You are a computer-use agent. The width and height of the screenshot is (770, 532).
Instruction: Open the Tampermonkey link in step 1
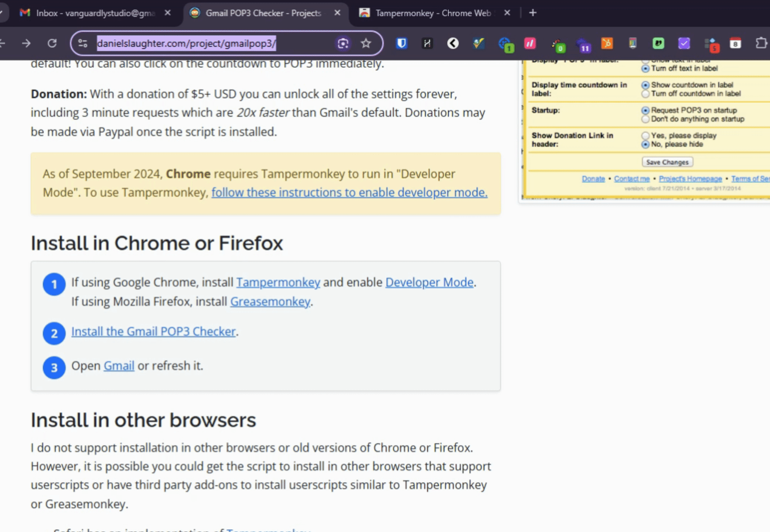278,283
